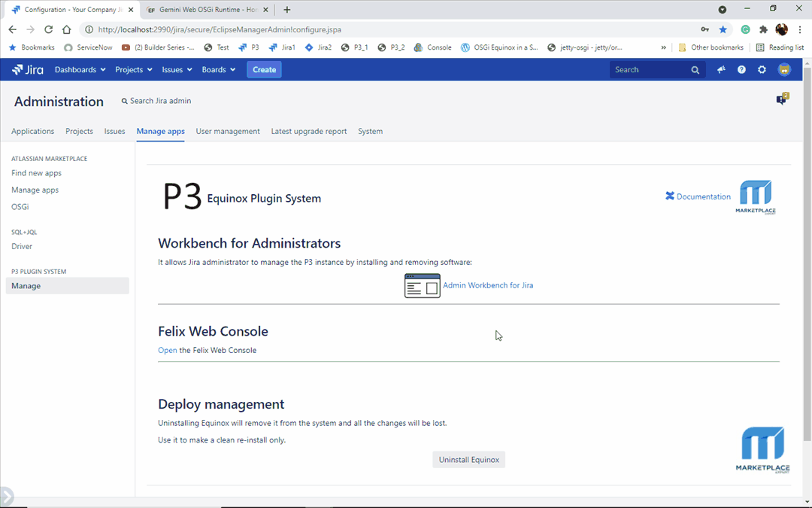Click the magnifier icon in Jira search box
Image resolution: width=812 pixels, height=508 pixels.
(x=695, y=70)
